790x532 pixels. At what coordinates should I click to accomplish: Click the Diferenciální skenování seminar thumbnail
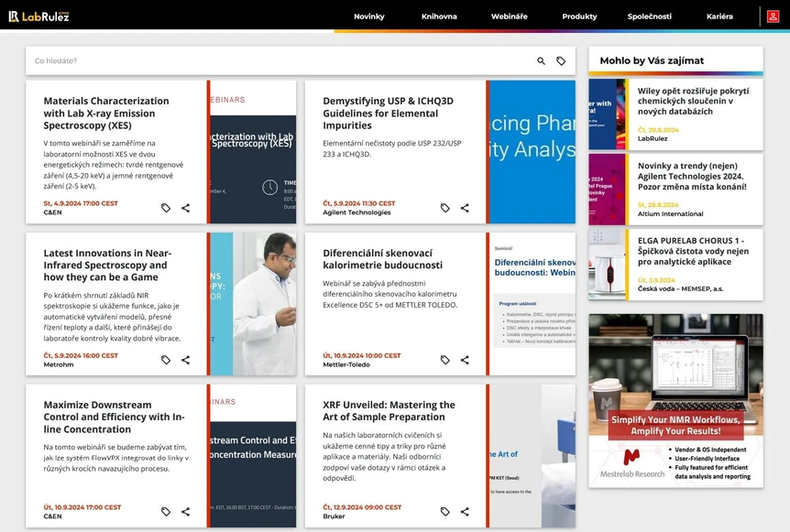(x=532, y=304)
